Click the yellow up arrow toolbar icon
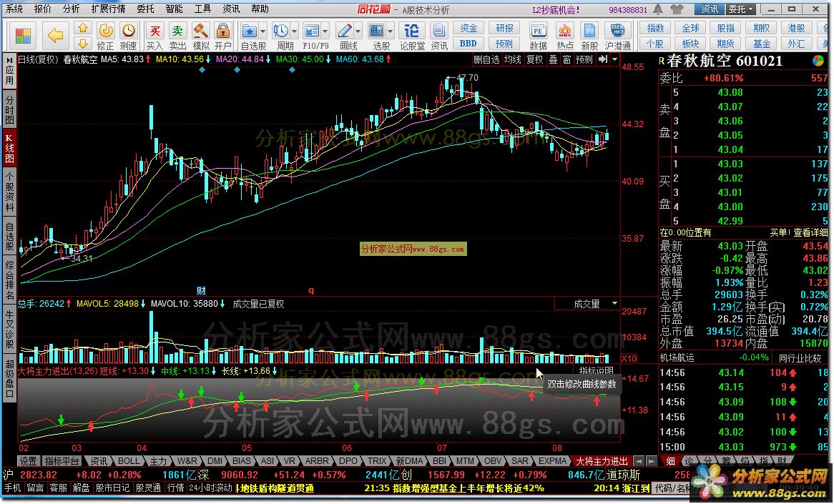Viewport: 834px width, 504px height. coord(82,28)
